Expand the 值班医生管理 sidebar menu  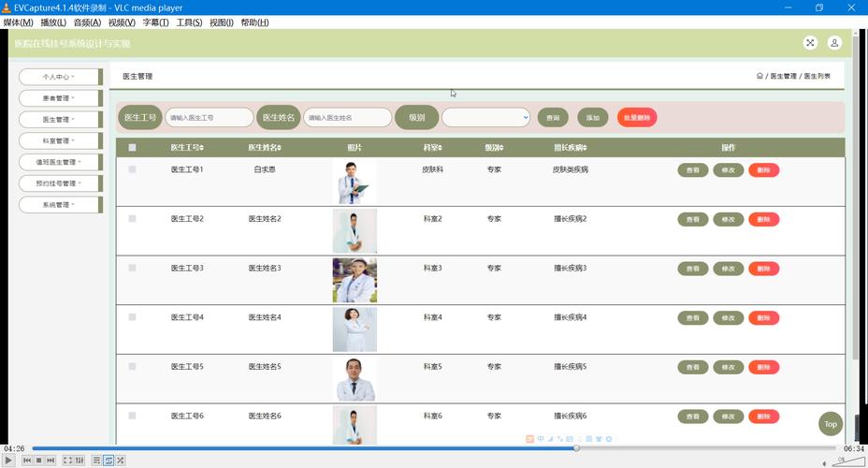point(61,162)
